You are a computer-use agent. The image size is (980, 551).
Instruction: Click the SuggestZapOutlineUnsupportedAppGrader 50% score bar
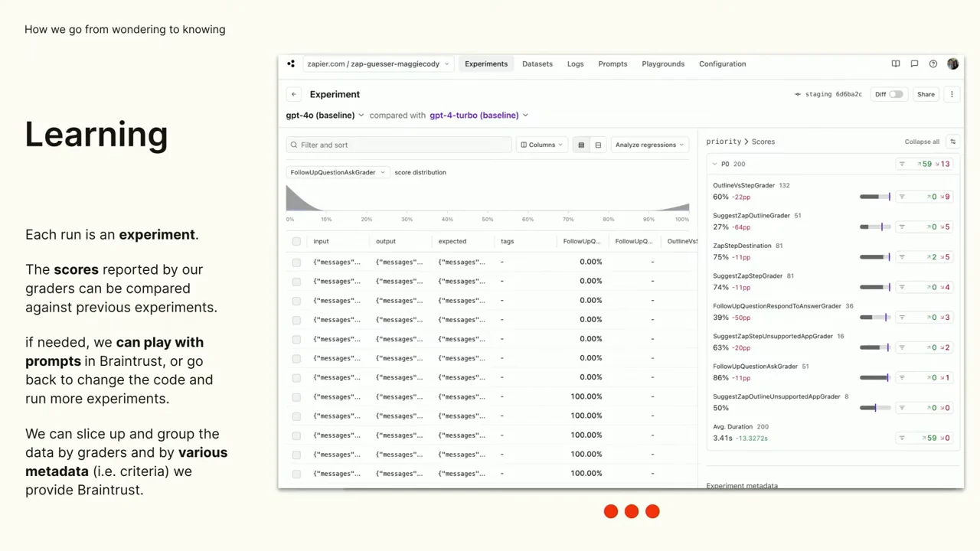coord(875,408)
